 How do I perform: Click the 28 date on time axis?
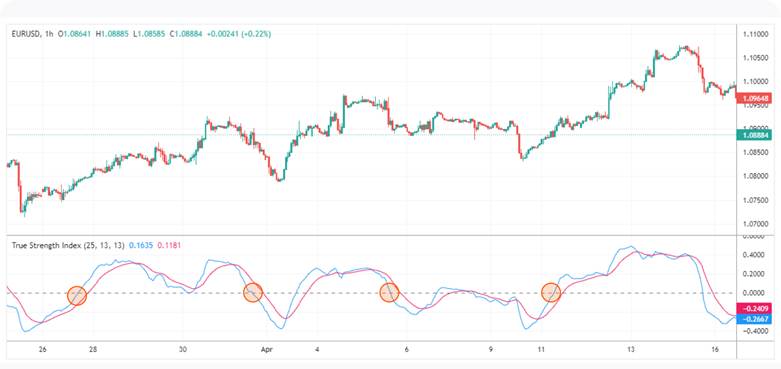(93, 350)
